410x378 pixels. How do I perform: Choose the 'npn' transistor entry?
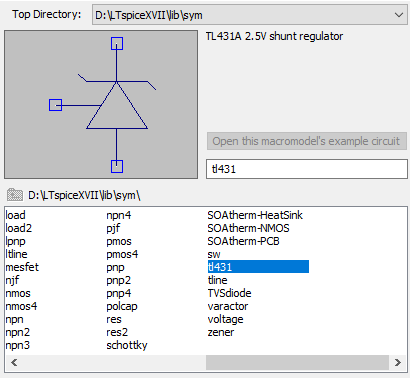[14, 319]
